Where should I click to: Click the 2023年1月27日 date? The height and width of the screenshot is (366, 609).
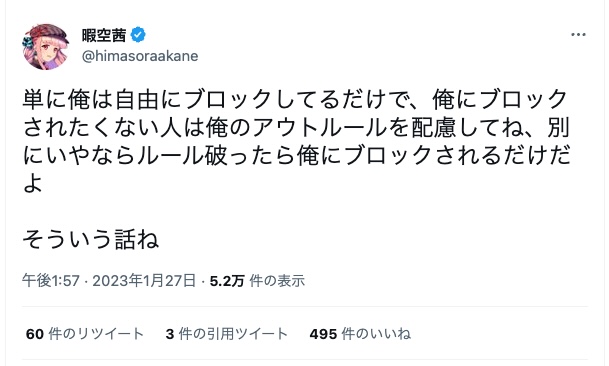(144, 281)
